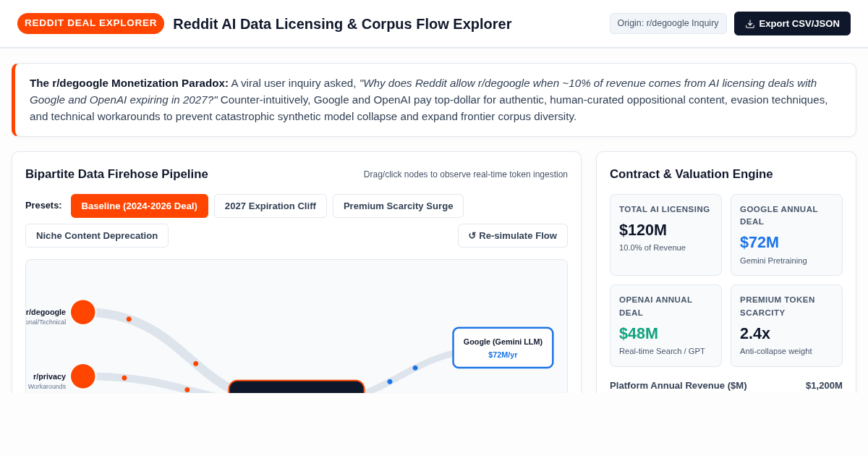Click the Drag/click nodes hint text
The image size is (868, 456).
pos(466,174)
